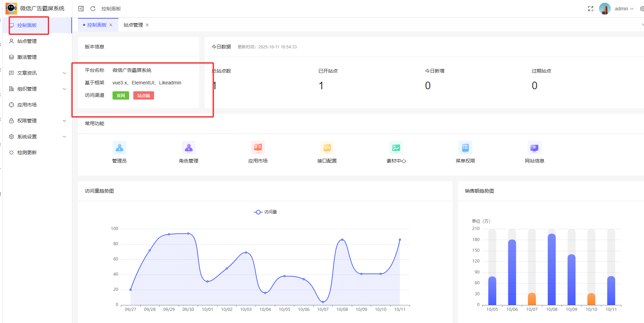Toggle the 访问量 legend series
This screenshot has height=323, width=644.
click(x=266, y=212)
